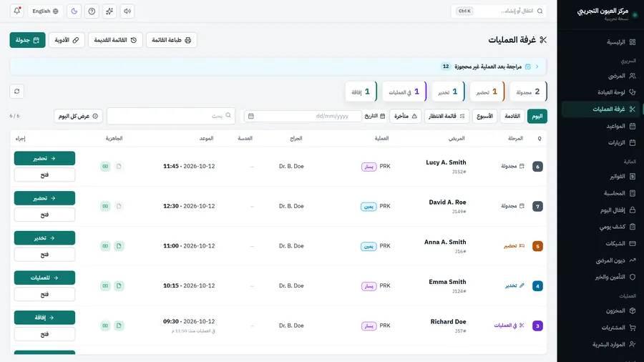Click the dd/mm/yyyy date field
Viewport: 644px width, 362px height.
pos(303,116)
